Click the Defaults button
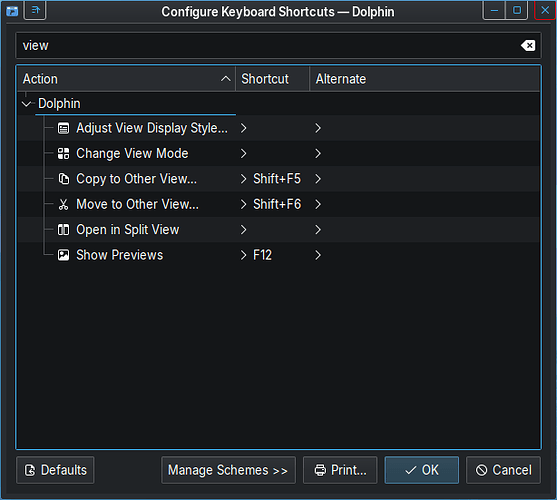 [x=55, y=470]
